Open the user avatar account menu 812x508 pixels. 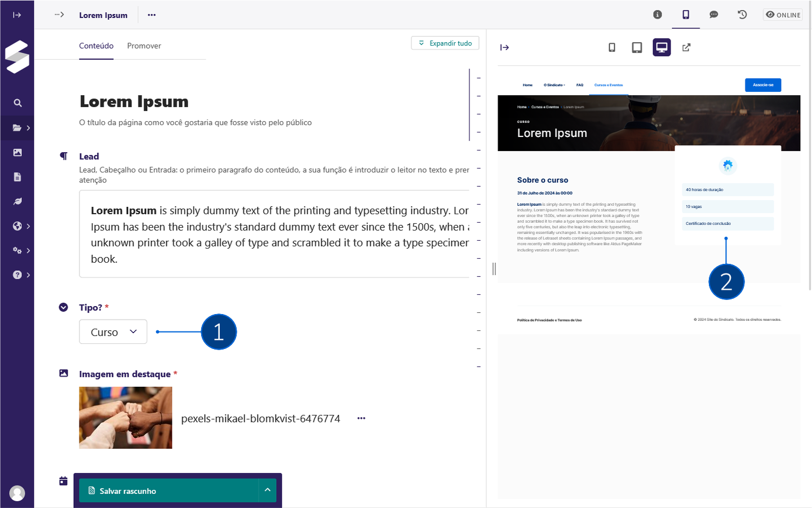[x=17, y=493]
